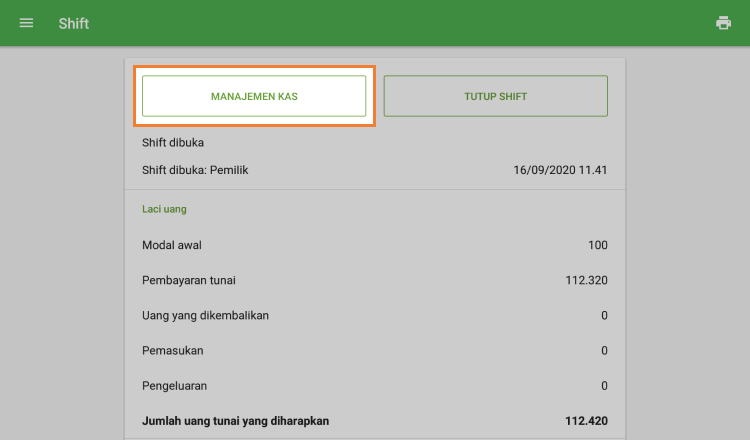Click "Shift dibuka: Pemilik" row label
The image size is (750, 440).
click(x=195, y=170)
